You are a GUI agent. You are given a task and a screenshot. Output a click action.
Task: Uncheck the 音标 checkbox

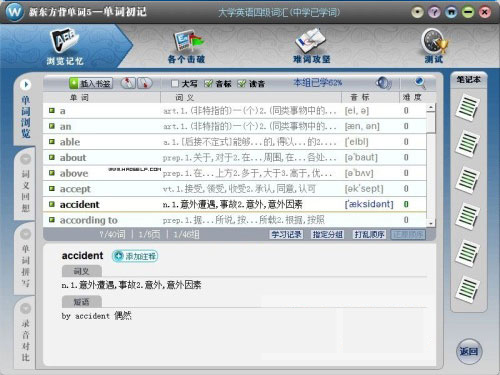click(208, 83)
